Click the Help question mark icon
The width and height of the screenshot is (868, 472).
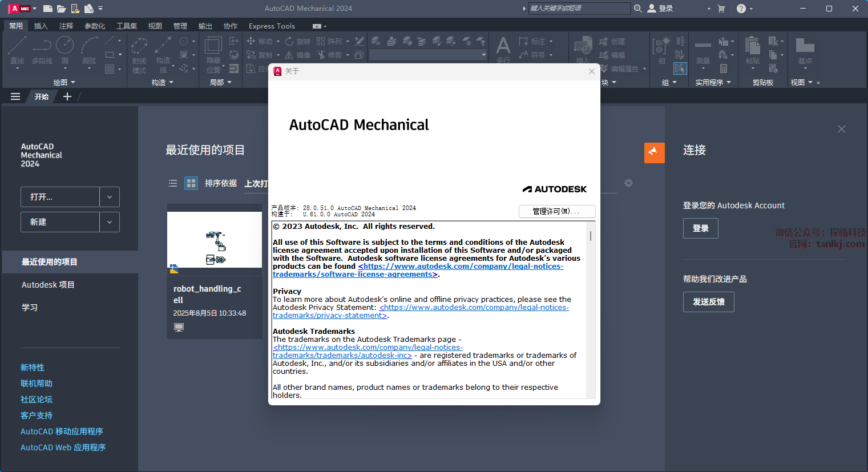click(x=741, y=9)
